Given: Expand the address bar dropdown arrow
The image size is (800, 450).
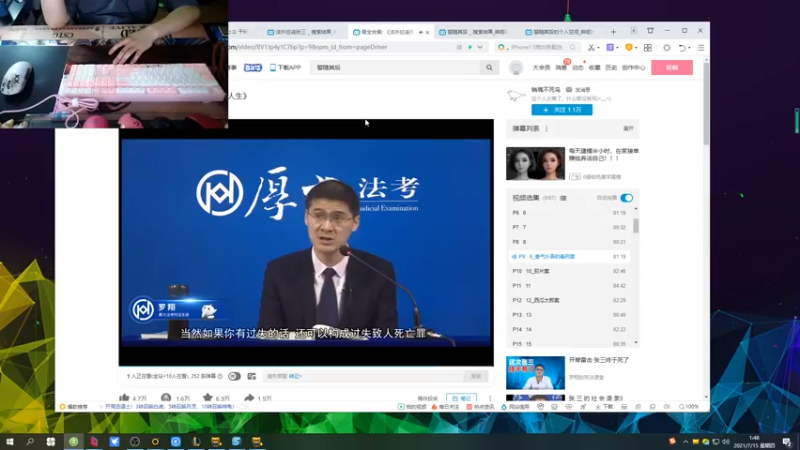Looking at the screenshot, I should point(480,47).
